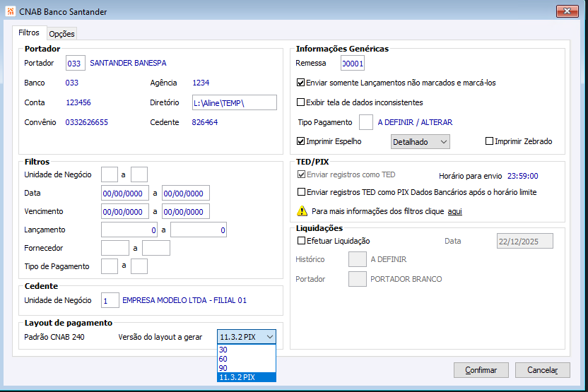Screen dimensions: 588x392
Task: Click the Agência value 1234
Action: tap(201, 83)
